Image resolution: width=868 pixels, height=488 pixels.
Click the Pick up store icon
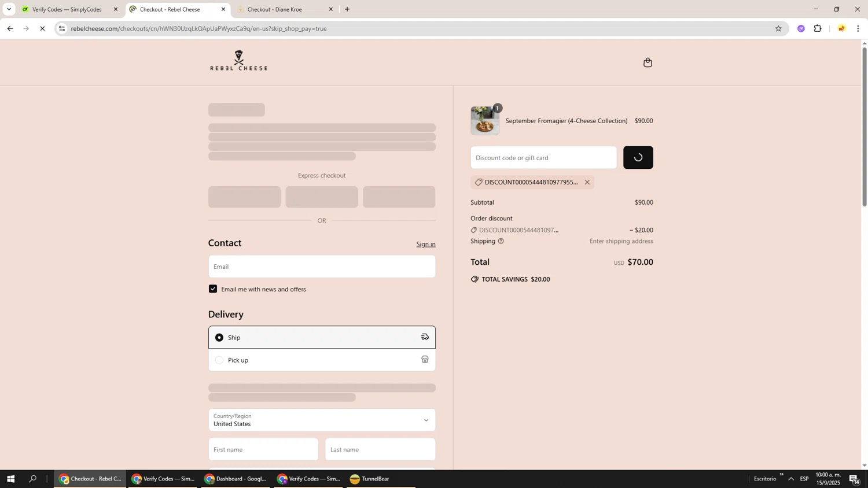(425, 360)
